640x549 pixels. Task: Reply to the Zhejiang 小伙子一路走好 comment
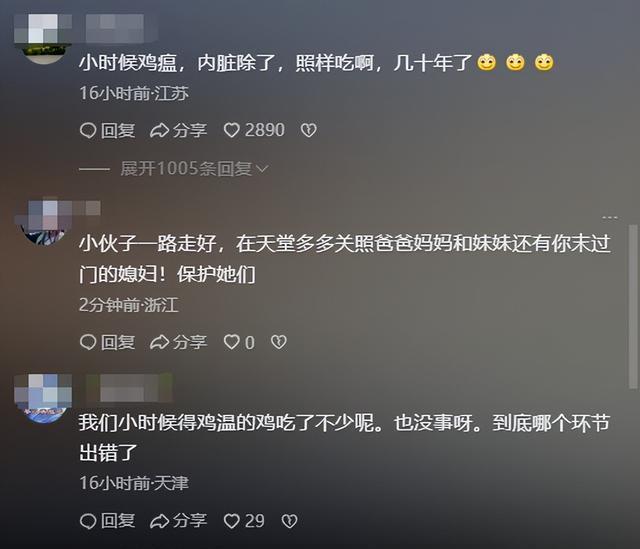[x=107, y=342]
